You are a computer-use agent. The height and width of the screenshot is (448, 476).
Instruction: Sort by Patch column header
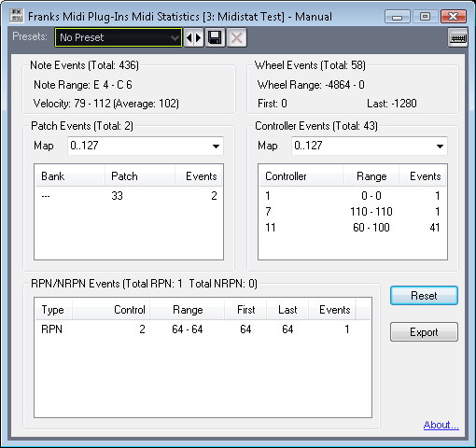(x=140, y=176)
